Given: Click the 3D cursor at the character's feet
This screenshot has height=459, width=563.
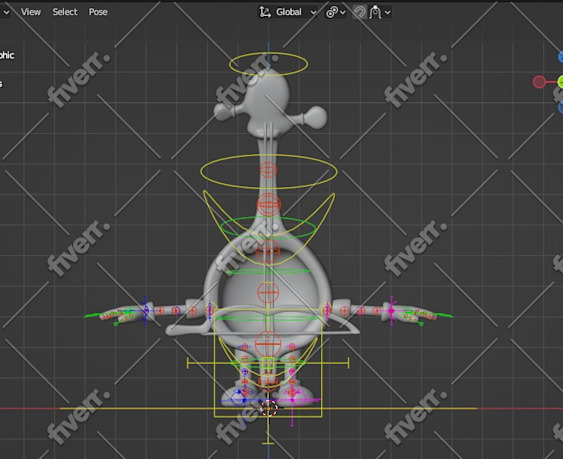Looking at the screenshot, I should click(x=269, y=408).
